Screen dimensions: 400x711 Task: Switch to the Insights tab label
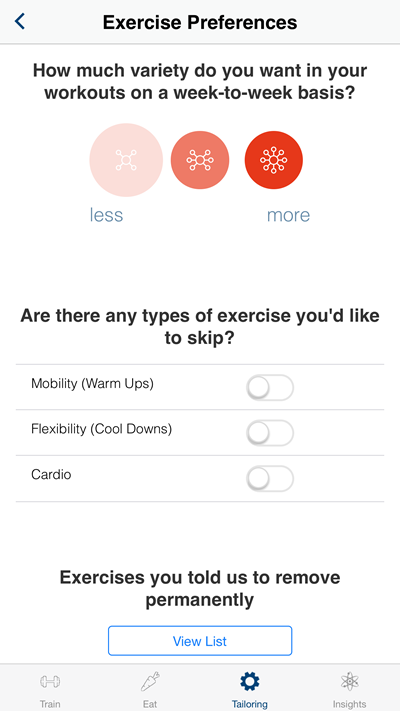349,704
